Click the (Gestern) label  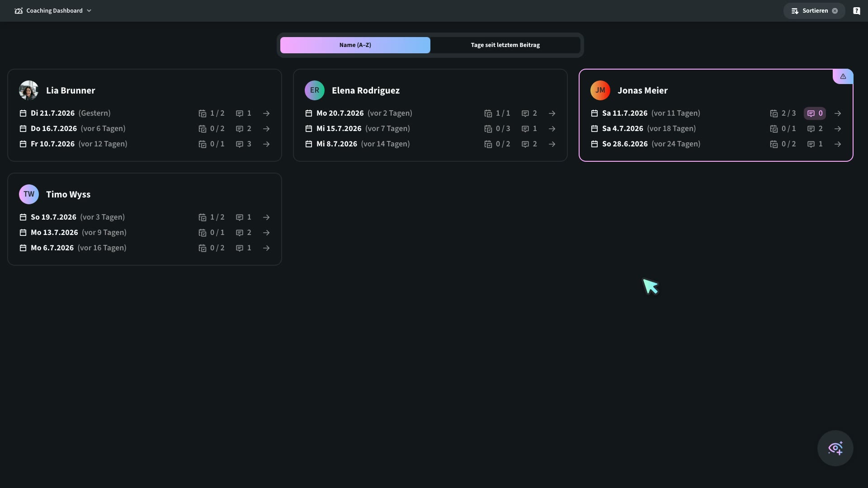[94, 113]
